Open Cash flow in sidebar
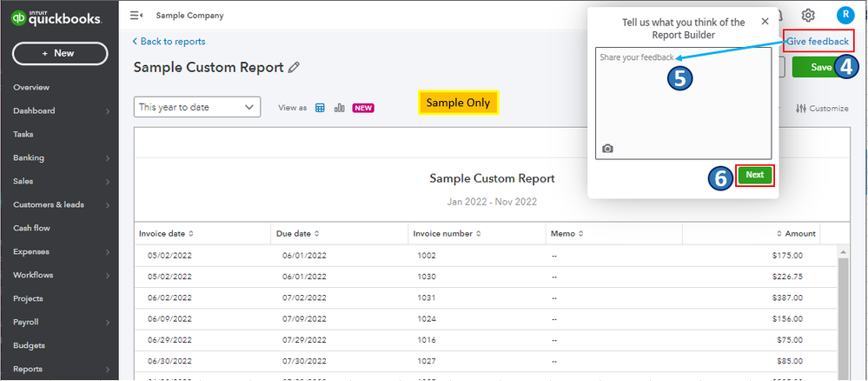The image size is (868, 381). 31,228
